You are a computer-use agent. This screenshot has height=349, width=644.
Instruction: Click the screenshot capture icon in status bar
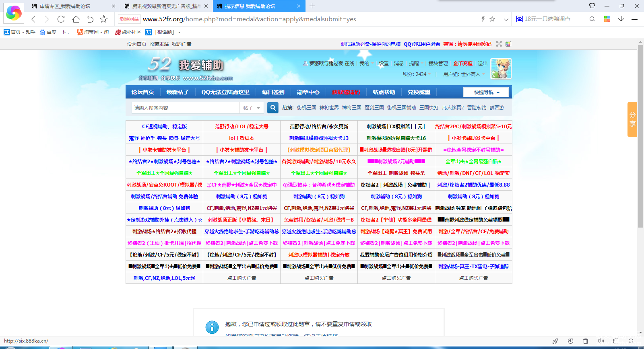(x=616, y=341)
